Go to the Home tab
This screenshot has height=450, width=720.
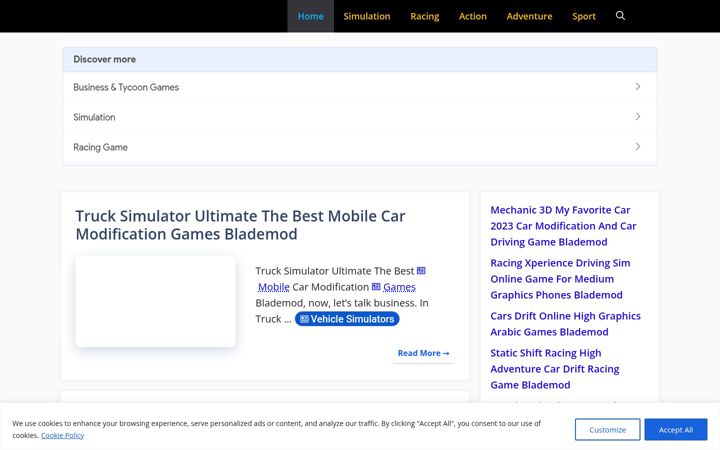pos(310,16)
